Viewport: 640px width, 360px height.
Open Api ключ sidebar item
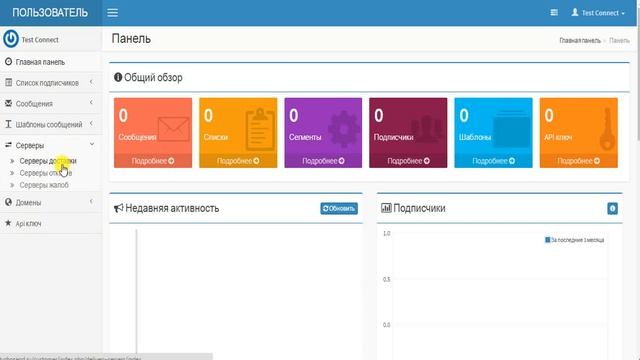tap(51, 223)
